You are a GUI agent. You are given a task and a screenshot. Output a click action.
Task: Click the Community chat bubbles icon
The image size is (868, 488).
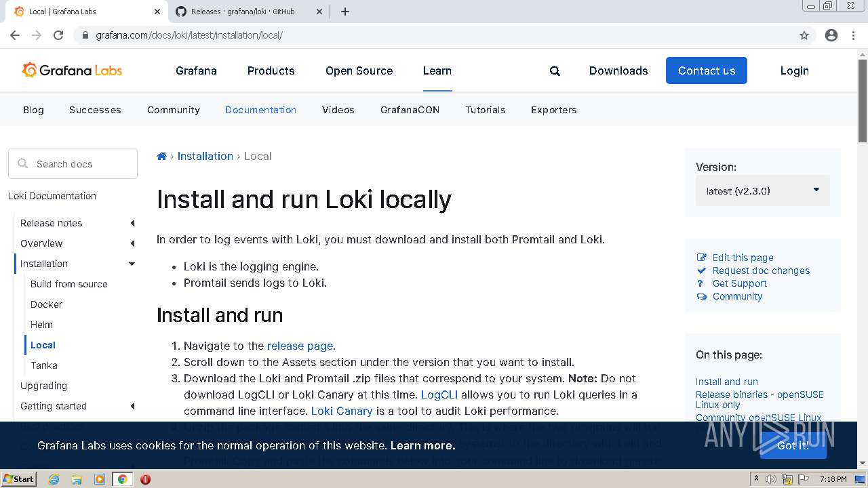702,296
